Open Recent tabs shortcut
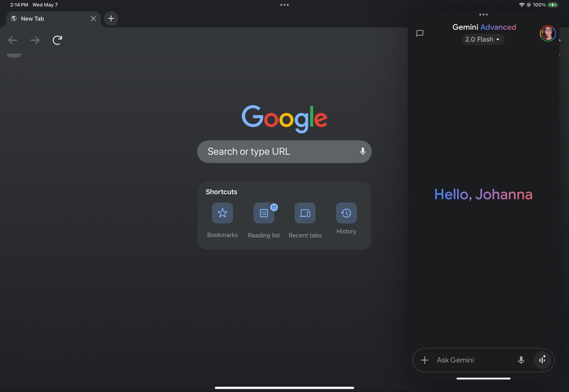Viewport: 569px width, 392px height. tap(305, 213)
